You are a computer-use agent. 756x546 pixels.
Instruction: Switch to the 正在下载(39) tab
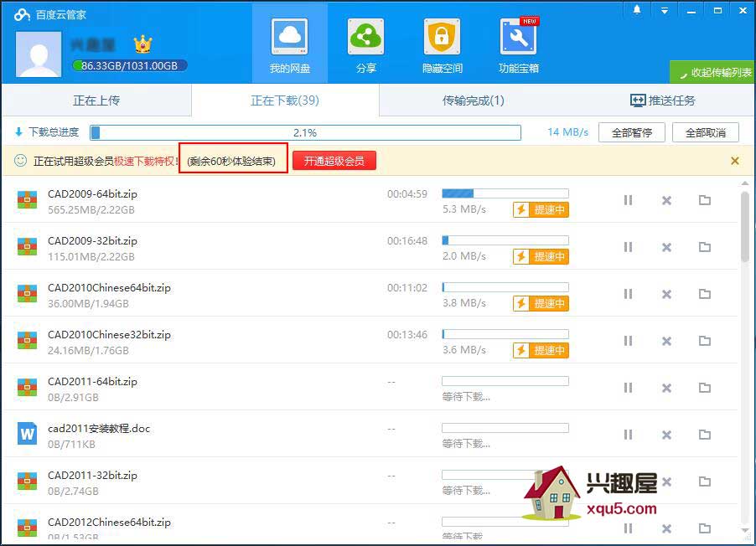coord(285,100)
